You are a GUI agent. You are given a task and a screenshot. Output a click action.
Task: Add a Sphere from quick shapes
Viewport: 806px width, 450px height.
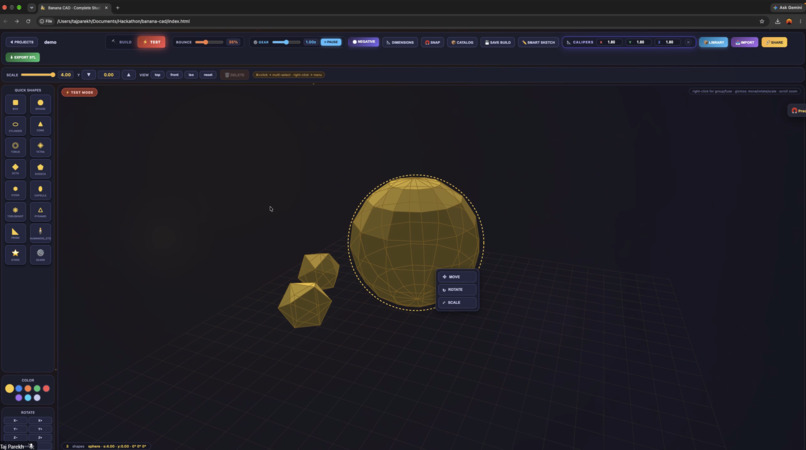pyautogui.click(x=40, y=104)
